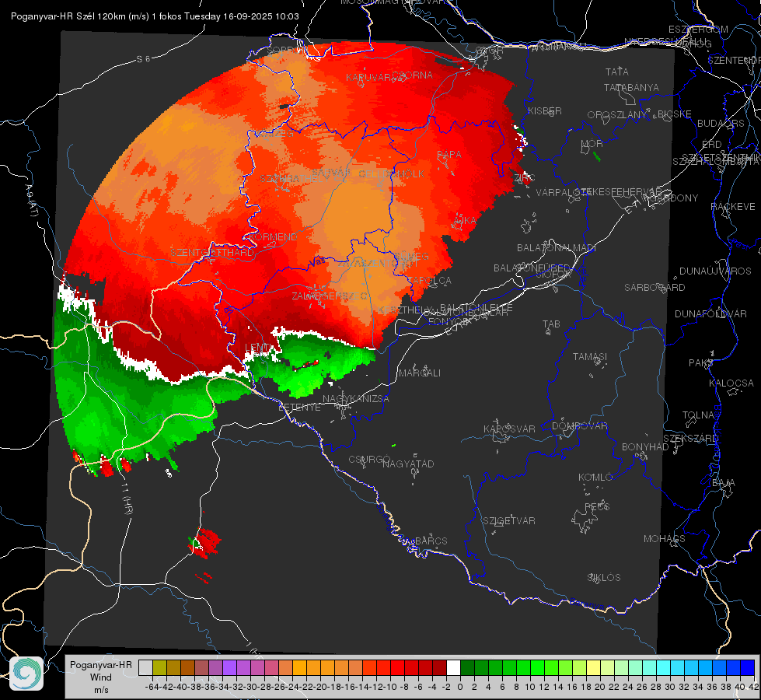Click the MARCALI town label
761x700 pixels.
pos(420,373)
